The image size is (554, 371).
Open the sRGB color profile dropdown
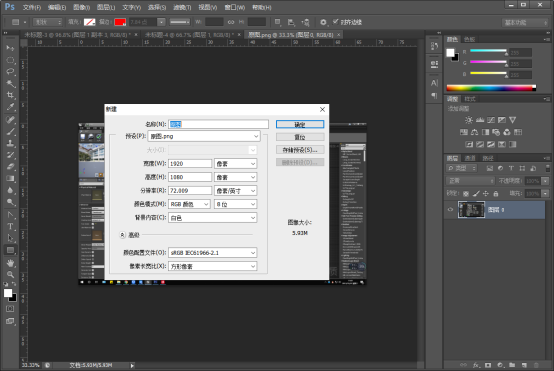tap(212, 253)
